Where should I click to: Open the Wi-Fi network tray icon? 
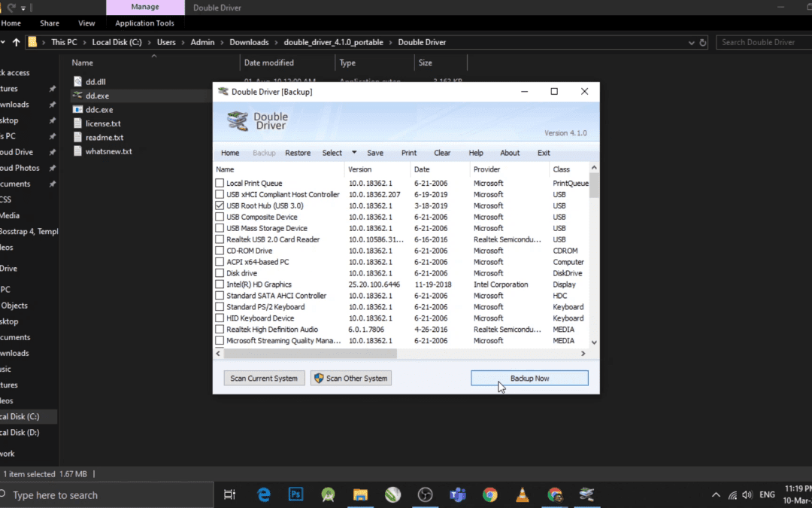[732, 495]
